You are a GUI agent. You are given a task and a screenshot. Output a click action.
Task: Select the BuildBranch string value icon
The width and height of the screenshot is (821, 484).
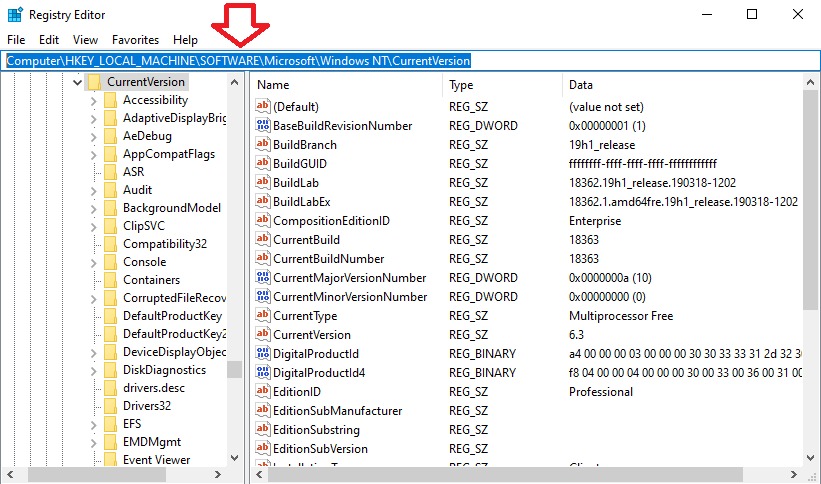point(262,144)
